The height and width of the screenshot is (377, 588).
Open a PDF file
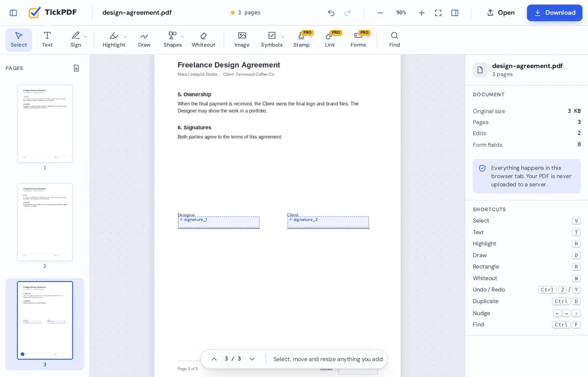(501, 13)
